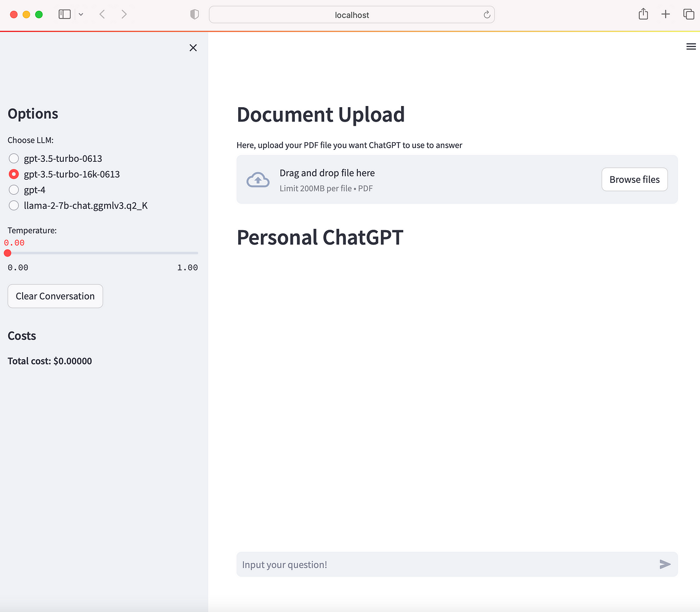Click Clear Conversation
This screenshot has height=612, width=700.
[x=55, y=296]
